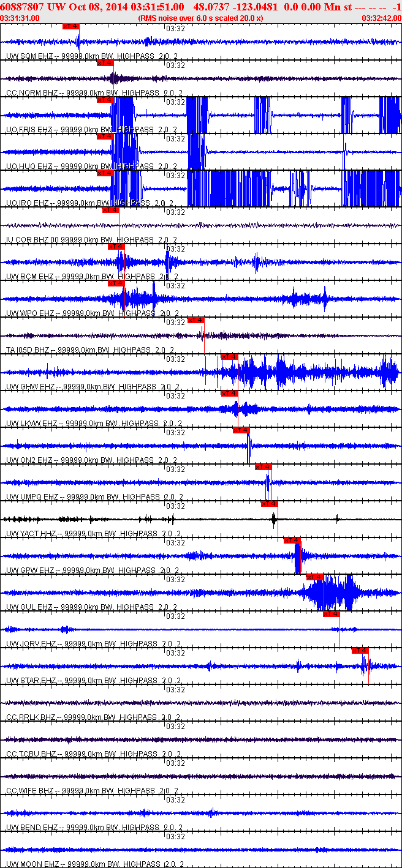Select the red pick marker on YACT trace
This screenshot has width=402, height=868.
[x=270, y=503]
